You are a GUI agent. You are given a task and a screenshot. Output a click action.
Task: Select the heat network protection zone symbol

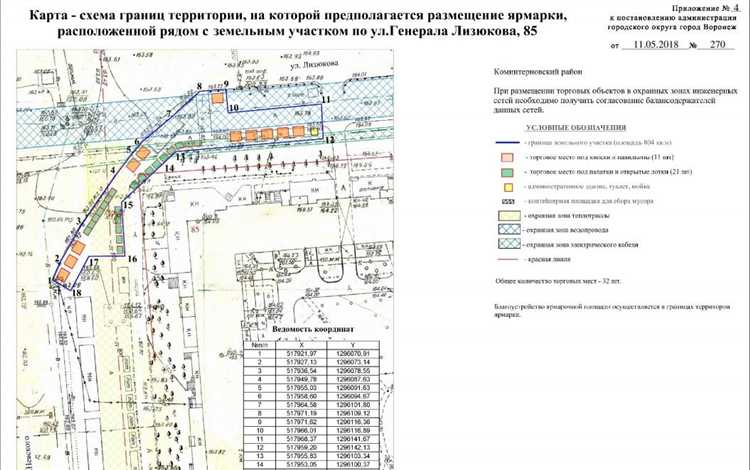(x=508, y=215)
